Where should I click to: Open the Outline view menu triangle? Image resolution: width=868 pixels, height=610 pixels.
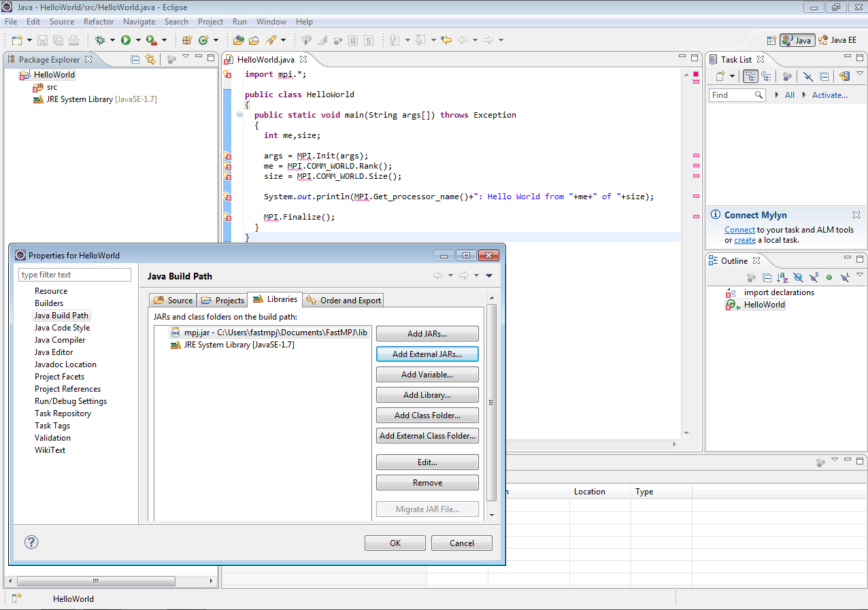(860, 275)
